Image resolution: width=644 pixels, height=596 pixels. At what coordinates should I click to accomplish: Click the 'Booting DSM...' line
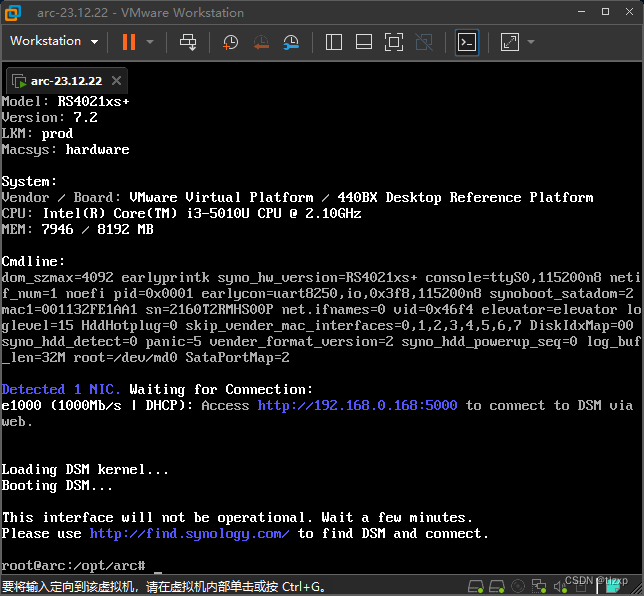click(x=57, y=486)
